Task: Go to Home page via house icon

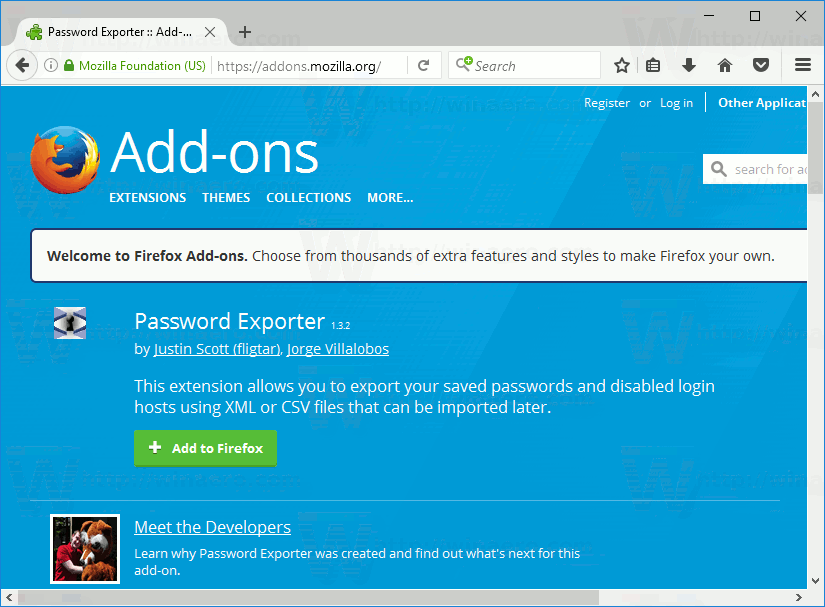Action: click(x=725, y=65)
